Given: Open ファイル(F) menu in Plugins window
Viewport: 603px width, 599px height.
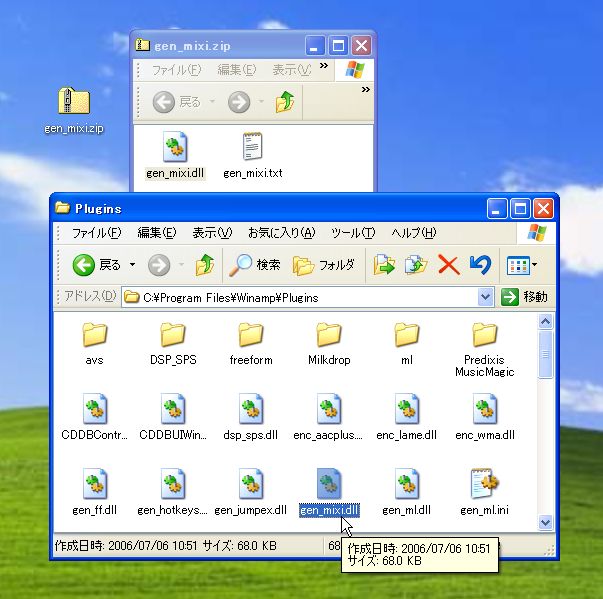Looking at the screenshot, I should tap(97, 233).
